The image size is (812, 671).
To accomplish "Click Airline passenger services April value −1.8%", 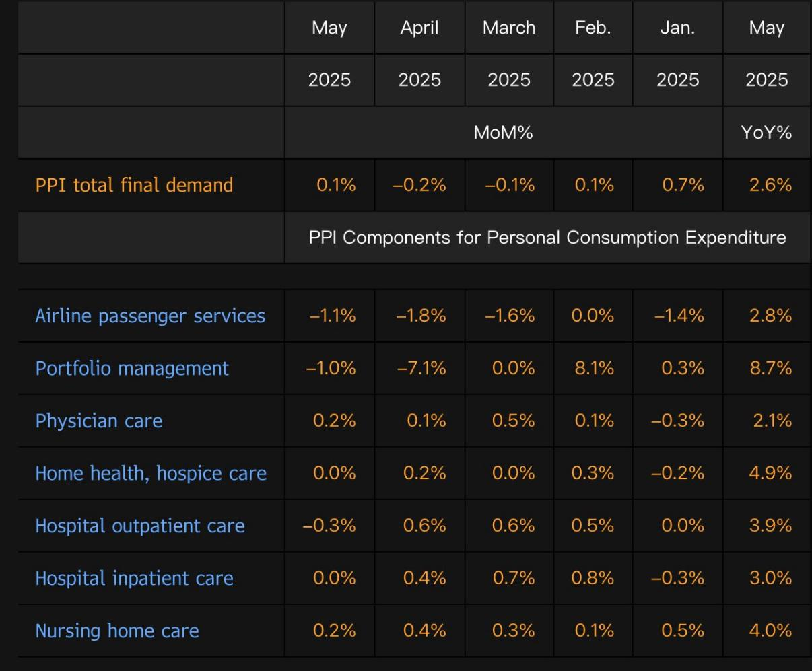I will tap(420, 316).
